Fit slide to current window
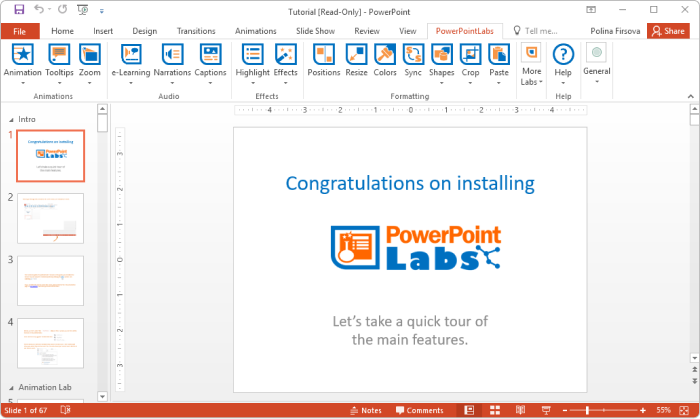 [x=684, y=410]
